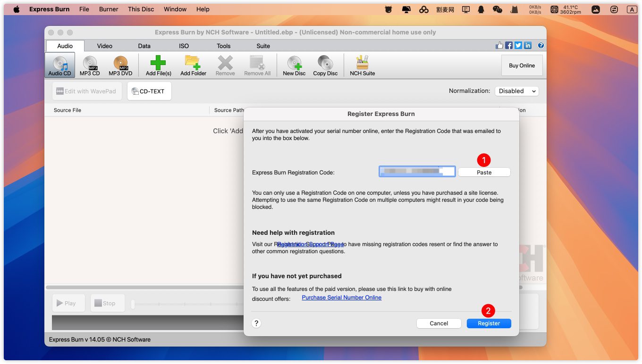Click the question mark help button in dialog
Screen dimensions: 642x364
[x=256, y=323]
